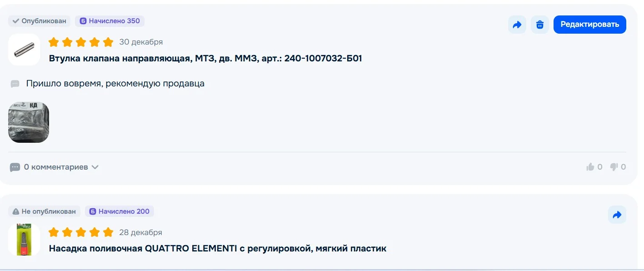This screenshot has height=271, width=644.
Task: Share the valve guide bushing review
Action: pyautogui.click(x=517, y=25)
